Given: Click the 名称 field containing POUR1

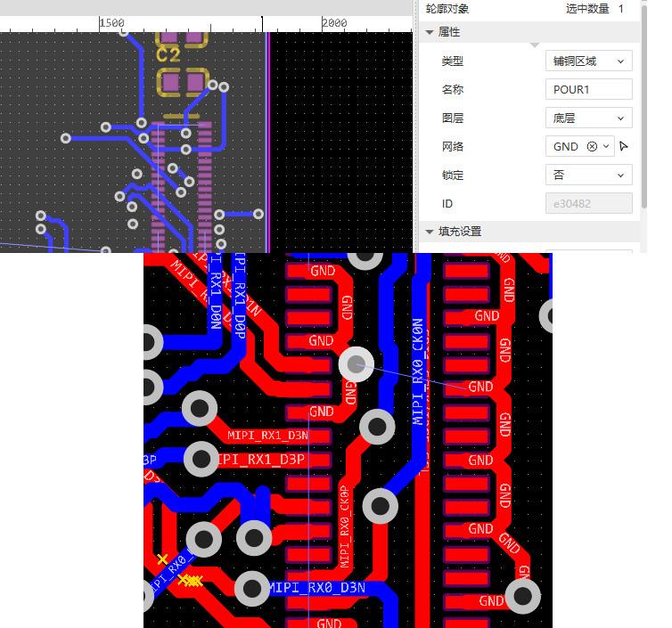Looking at the screenshot, I should tap(588, 90).
